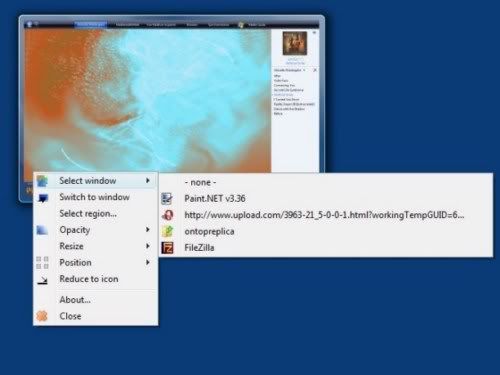
Task: Click Close in the context menu
Action: 95,316
